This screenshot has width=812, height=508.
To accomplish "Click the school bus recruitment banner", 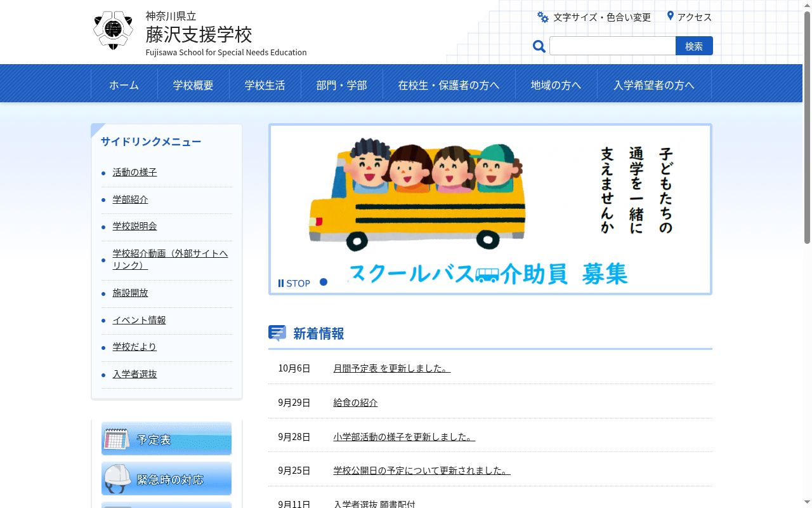I will pos(490,210).
